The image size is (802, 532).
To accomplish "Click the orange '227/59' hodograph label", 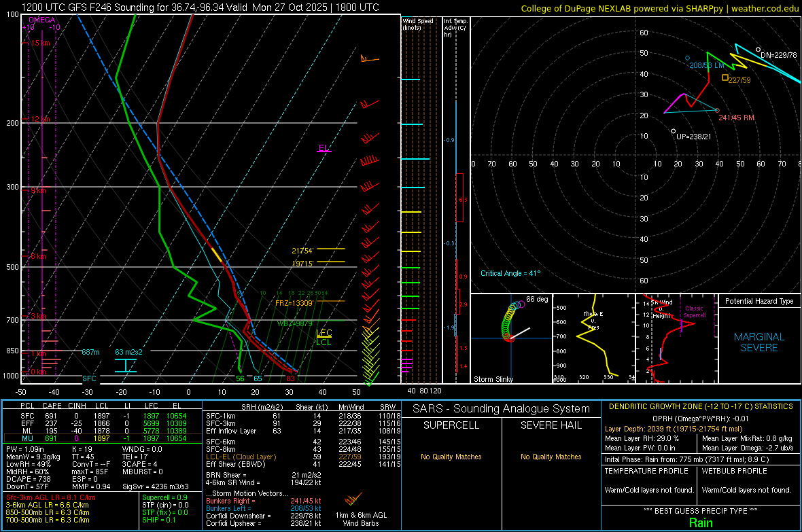I will click(x=739, y=80).
